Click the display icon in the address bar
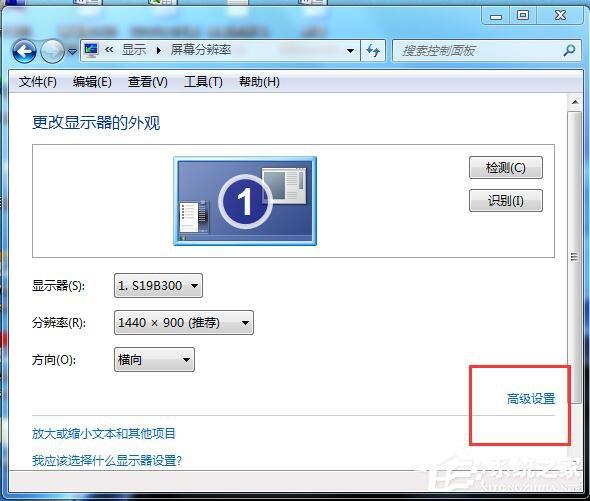590x501 pixels. [x=91, y=50]
